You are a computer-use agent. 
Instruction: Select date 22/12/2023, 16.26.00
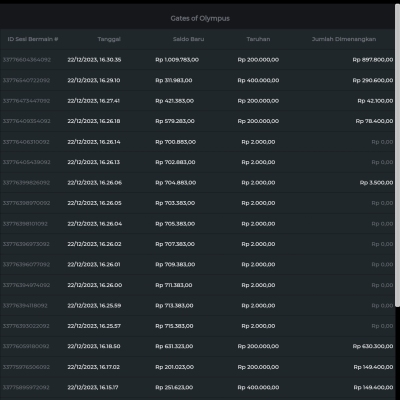[95, 285]
